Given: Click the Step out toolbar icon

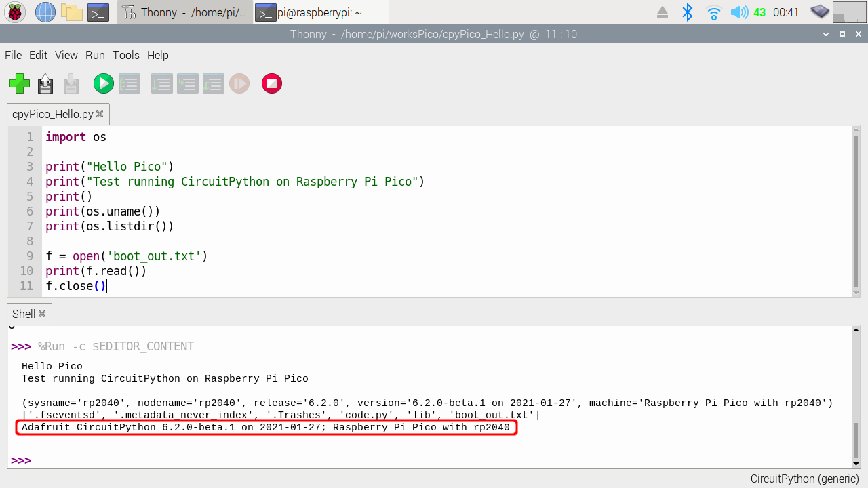Looking at the screenshot, I should click(213, 83).
